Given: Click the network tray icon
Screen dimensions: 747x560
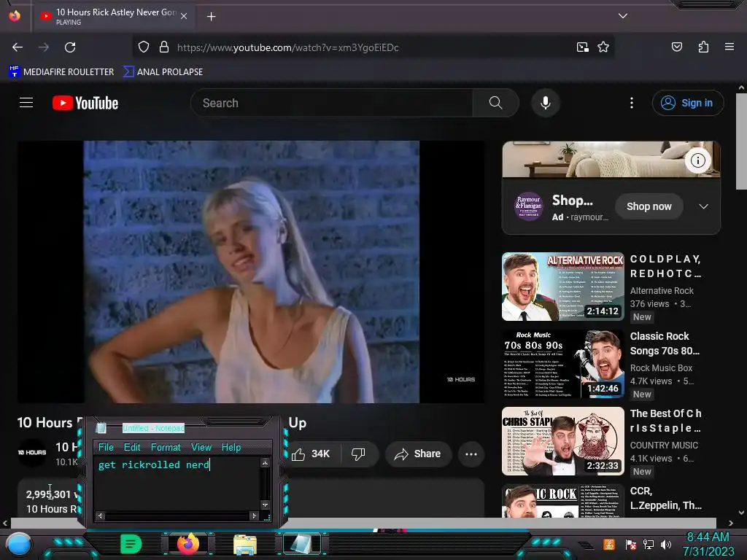Looking at the screenshot, I should [x=649, y=544].
